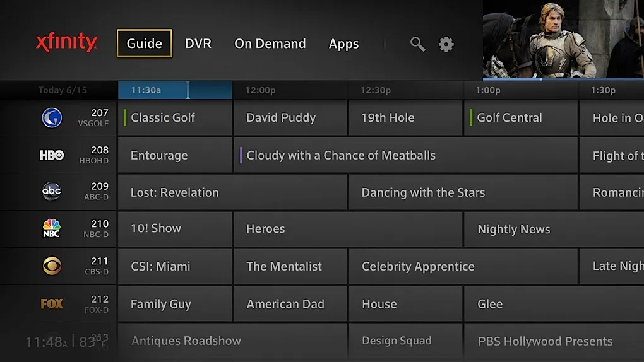
Task: Select the CBS eye logo
Action: coord(52,266)
